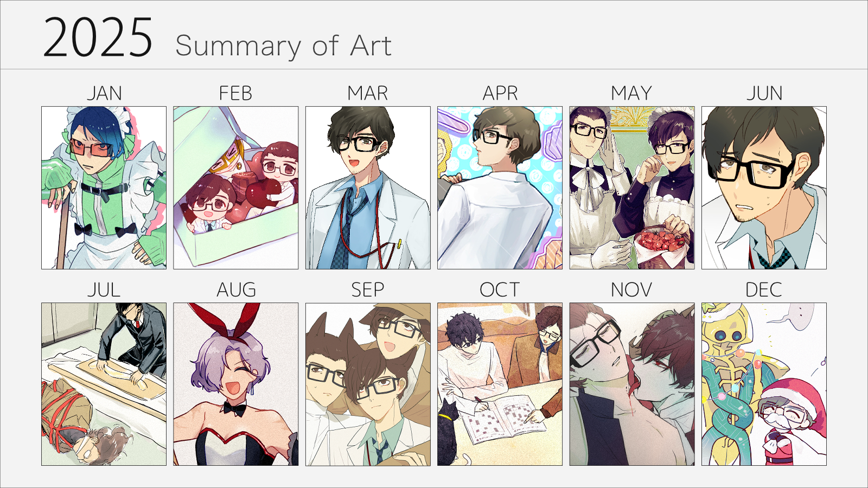Screen dimensions: 868x488
Task: Select the MAY butler and maid artwork
Action: [632, 188]
